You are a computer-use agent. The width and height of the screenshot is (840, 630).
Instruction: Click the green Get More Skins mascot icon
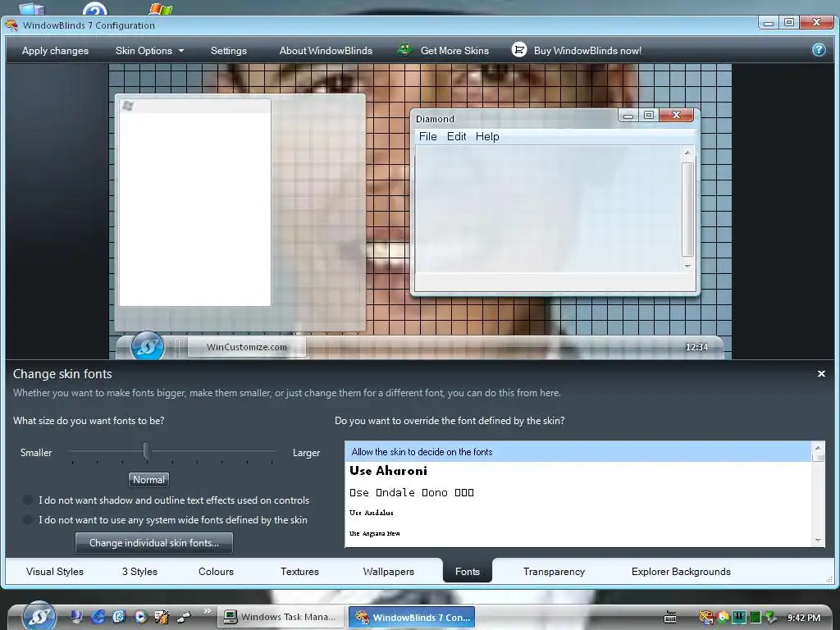pos(405,50)
